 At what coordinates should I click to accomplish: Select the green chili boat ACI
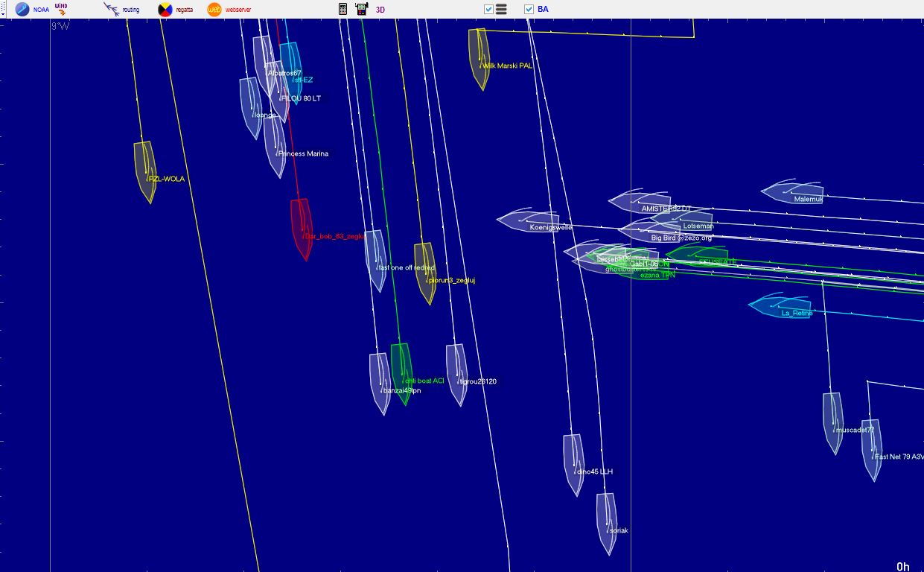point(401,374)
